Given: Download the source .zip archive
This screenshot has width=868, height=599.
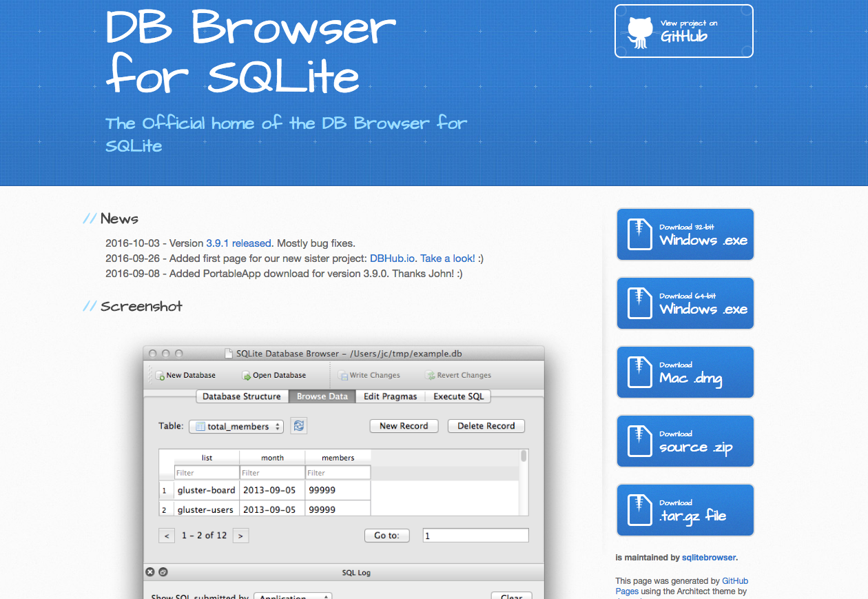Looking at the screenshot, I should [x=685, y=441].
